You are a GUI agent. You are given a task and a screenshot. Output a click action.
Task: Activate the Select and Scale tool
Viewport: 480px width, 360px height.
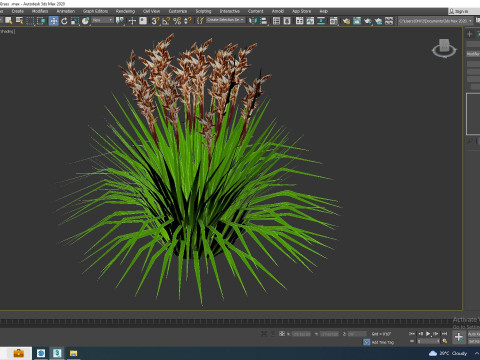(x=75, y=21)
